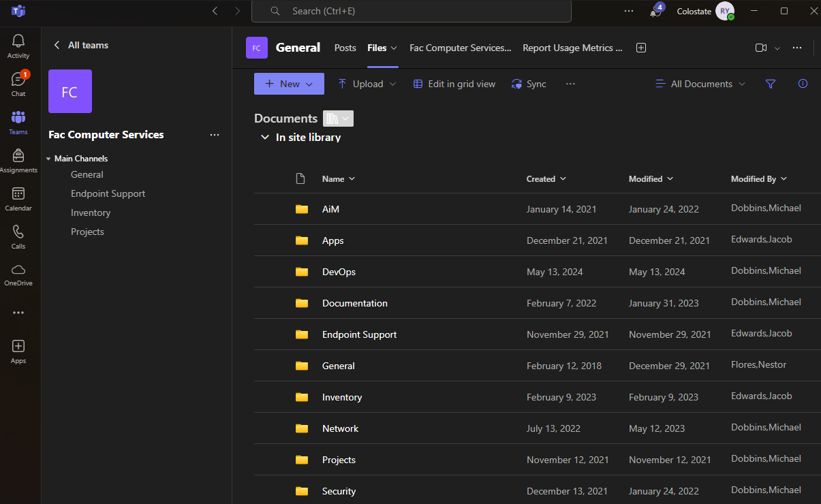Click the Colostate organization label
This screenshot has height=504, width=821.
pos(694,11)
